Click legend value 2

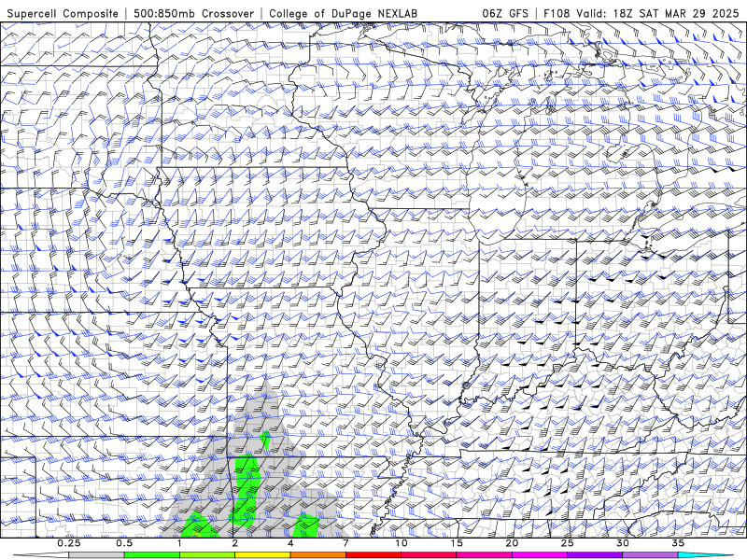coord(235,543)
